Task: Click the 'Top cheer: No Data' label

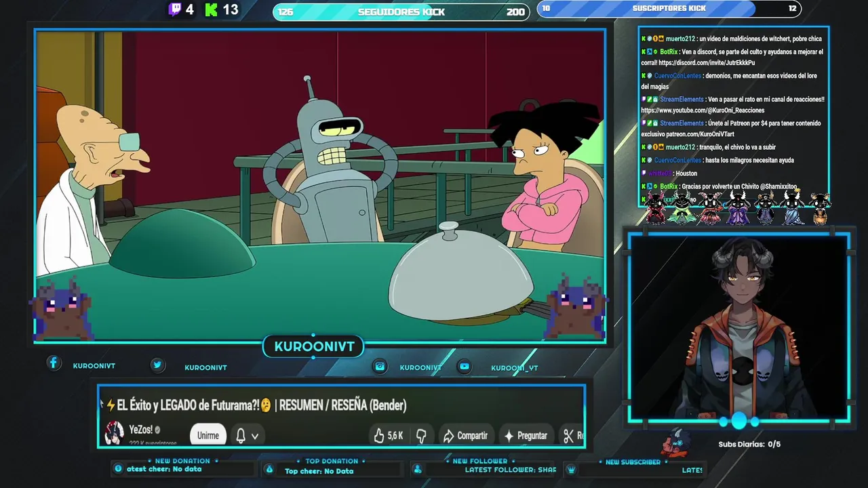Action: [319, 471]
